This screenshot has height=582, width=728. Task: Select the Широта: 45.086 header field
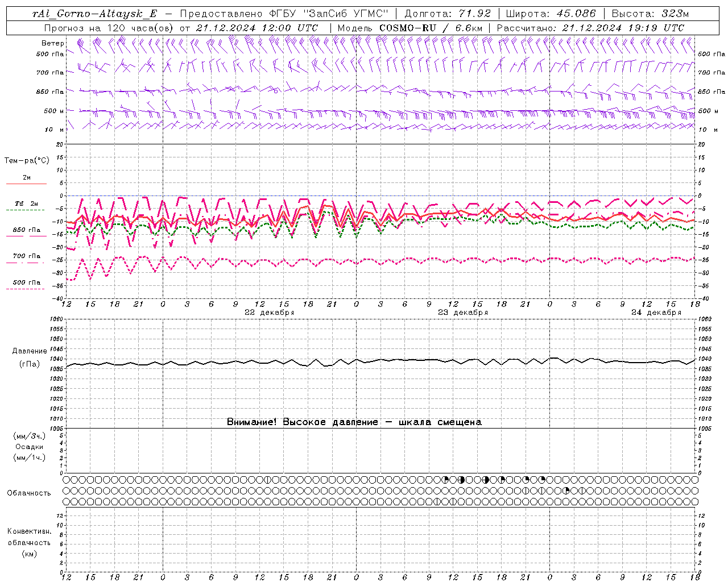pos(551,14)
